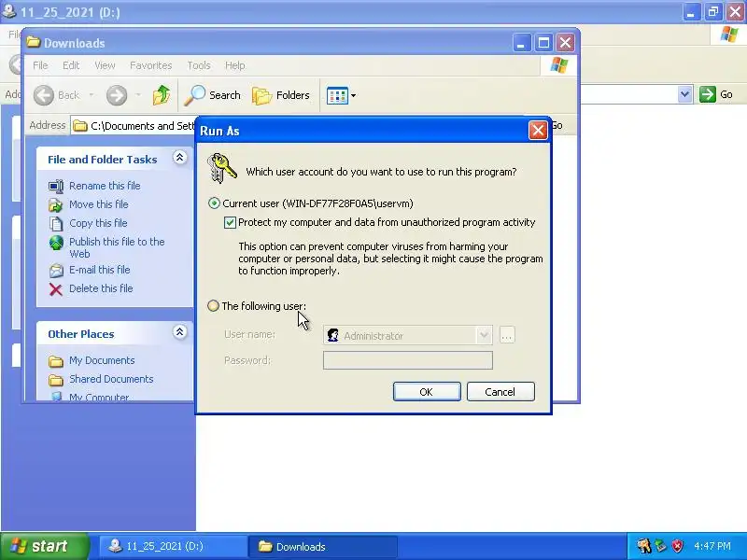Click the Windows flag logo in Downloads

pos(558,65)
